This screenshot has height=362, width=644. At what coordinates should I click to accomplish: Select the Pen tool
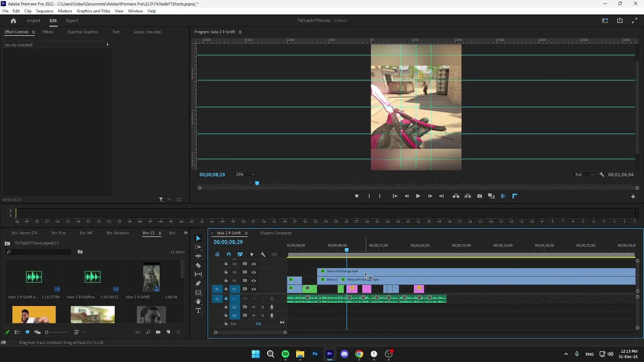[x=198, y=283]
